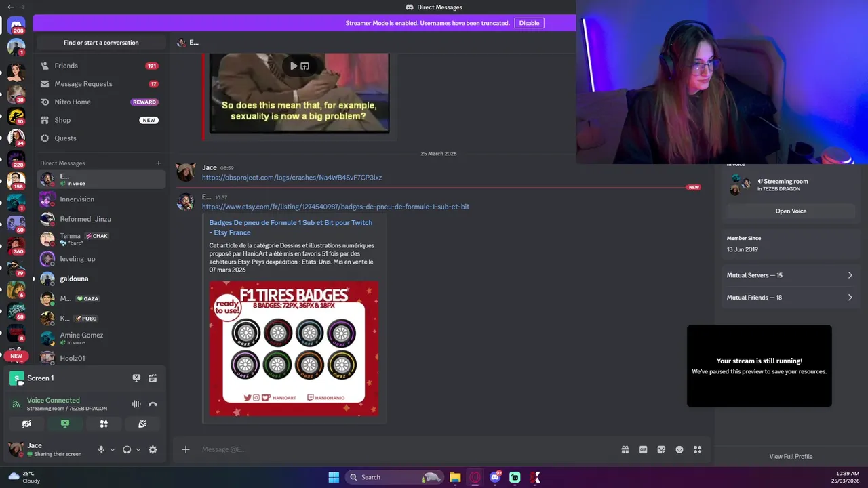Go to Nitro Home
Image resolution: width=868 pixels, height=488 pixels.
[x=101, y=102]
